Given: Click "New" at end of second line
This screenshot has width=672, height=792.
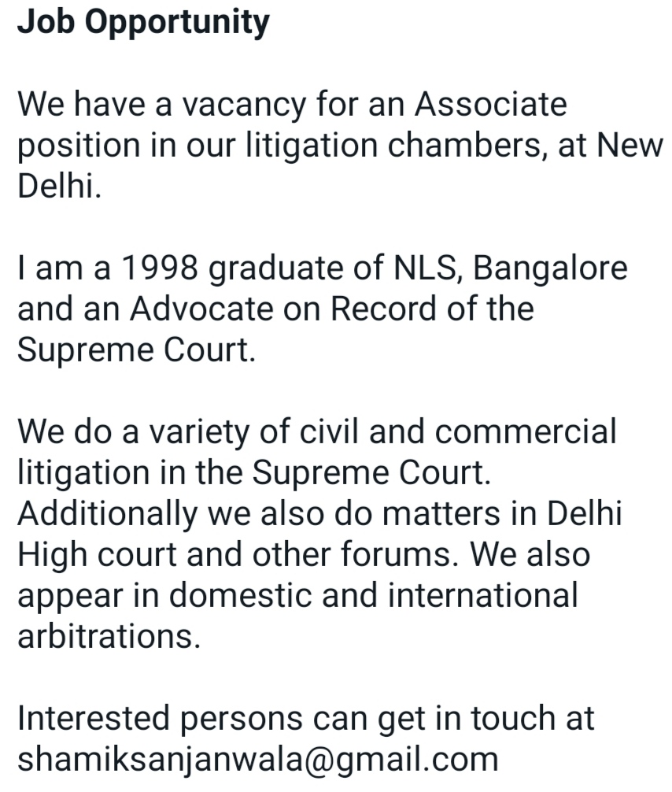Looking at the screenshot, I should pyautogui.click(x=630, y=146).
